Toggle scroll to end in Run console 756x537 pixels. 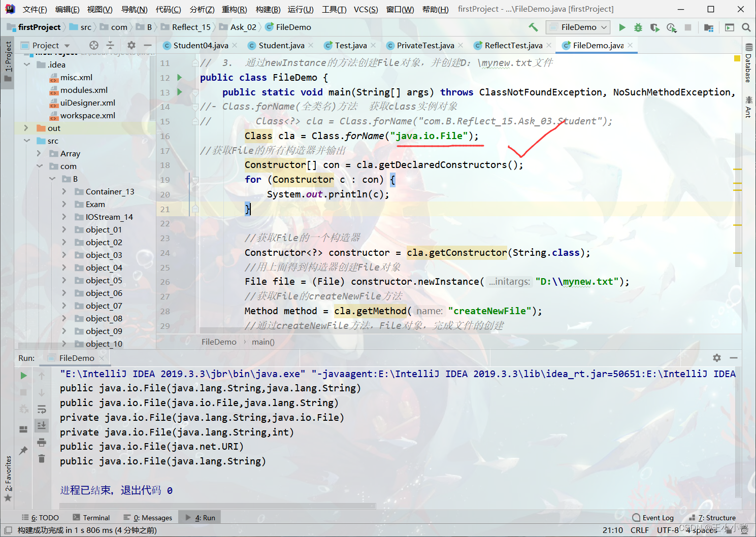[42, 425]
